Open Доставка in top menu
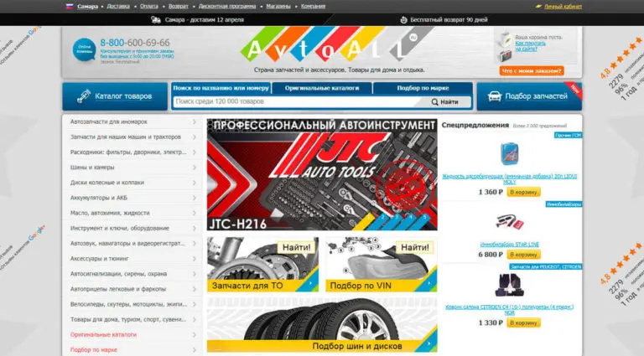644x356 pixels. [118, 6]
